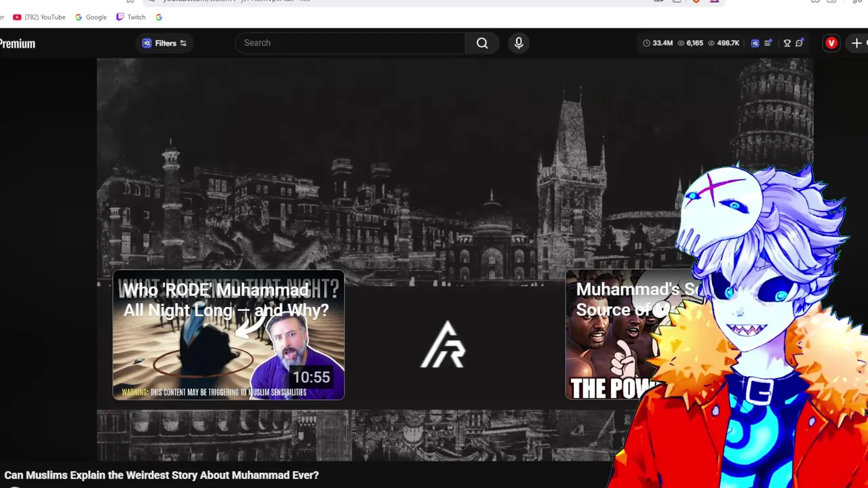Viewport: 868px width, 488px height.
Task: Click the video title 'Can Muslims Explain the Weirdest Story'
Action: [x=161, y=475]
